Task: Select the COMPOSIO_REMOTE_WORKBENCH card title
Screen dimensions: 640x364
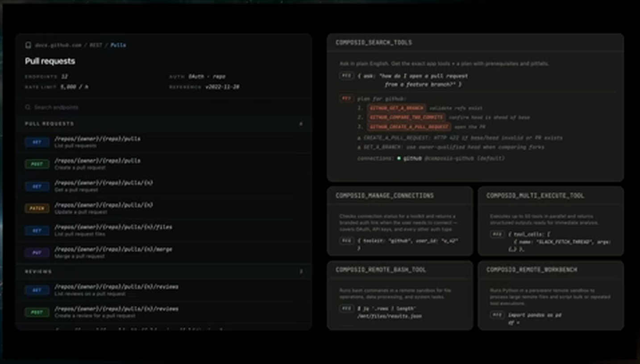Action: point(532,269)
